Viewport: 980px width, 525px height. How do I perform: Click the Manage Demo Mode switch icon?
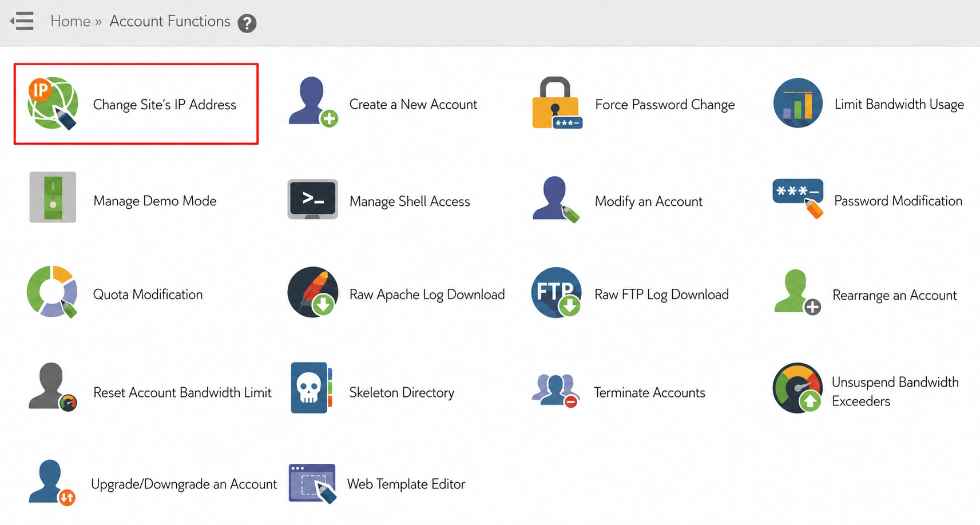(53, 197)
